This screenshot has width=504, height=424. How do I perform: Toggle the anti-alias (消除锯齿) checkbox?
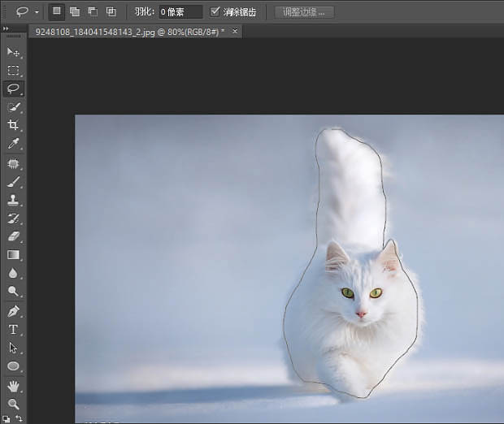pyautogui.click(x=215, y=12)
